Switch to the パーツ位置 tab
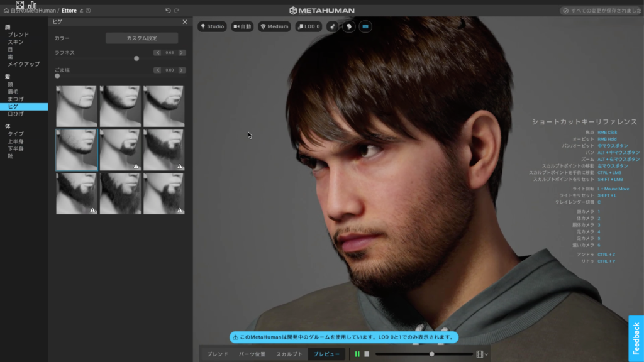 tap(252, 354)
